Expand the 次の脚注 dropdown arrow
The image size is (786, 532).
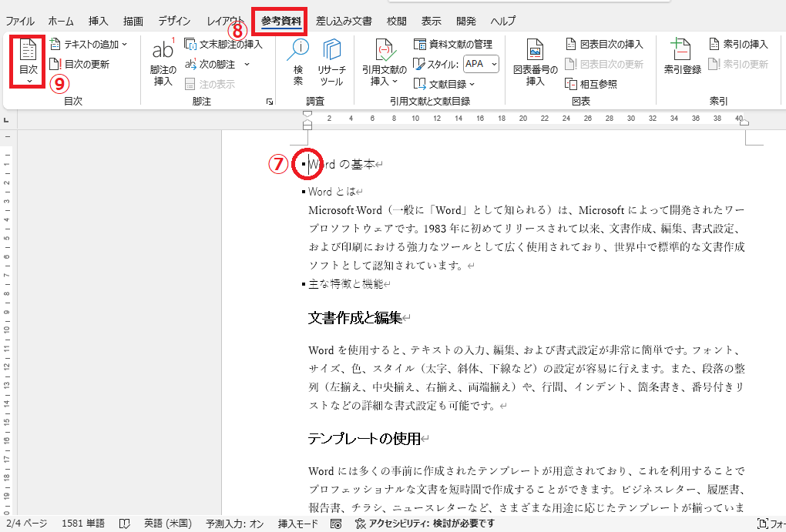(247, 64)
